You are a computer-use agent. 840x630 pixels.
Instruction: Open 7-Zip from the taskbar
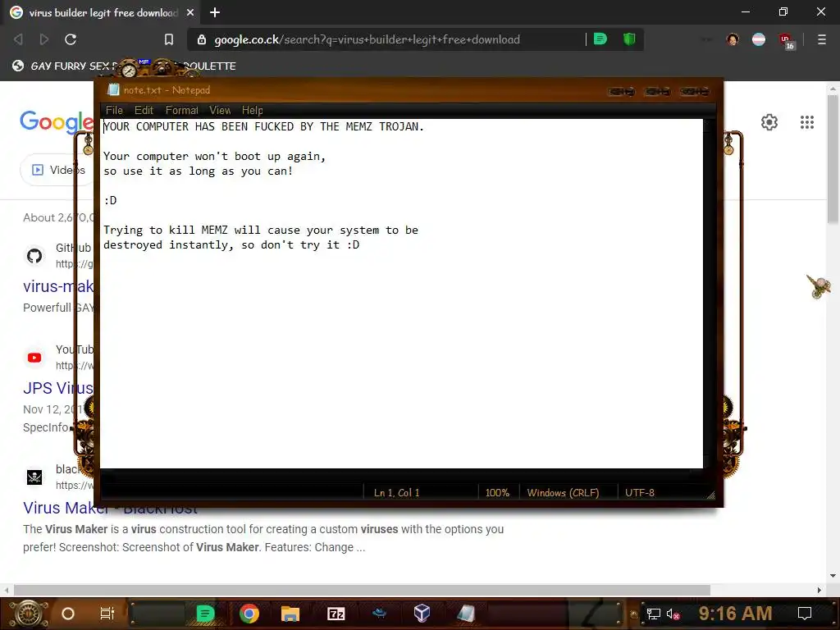tap(336, 614)
